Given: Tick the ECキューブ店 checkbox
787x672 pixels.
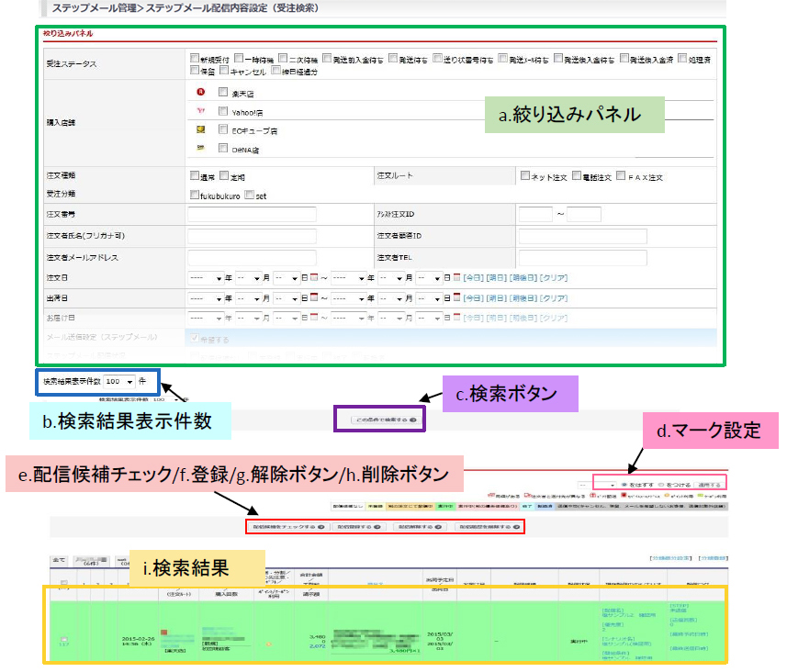Looking at the screenshot, I should click(223, 129).
